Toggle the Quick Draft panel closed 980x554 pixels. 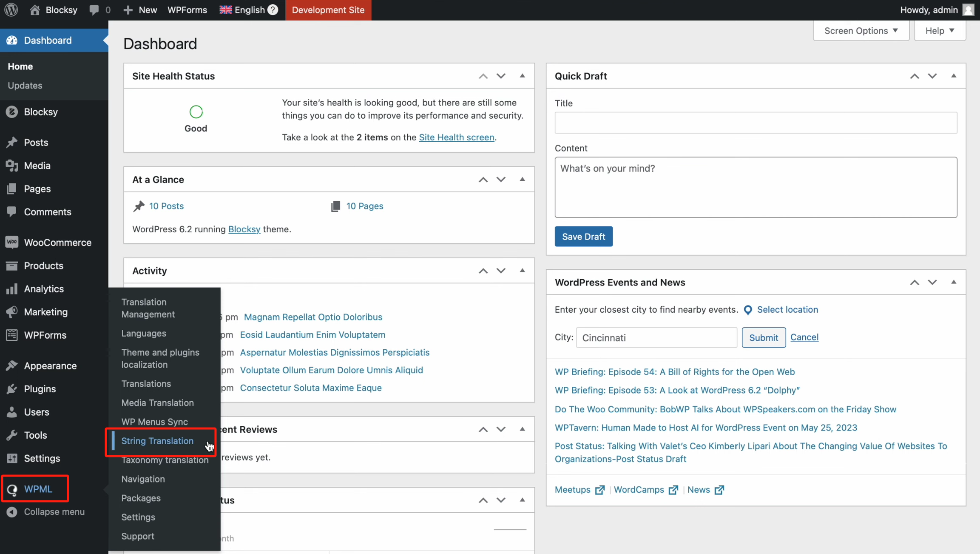click(x=954, y=76)
